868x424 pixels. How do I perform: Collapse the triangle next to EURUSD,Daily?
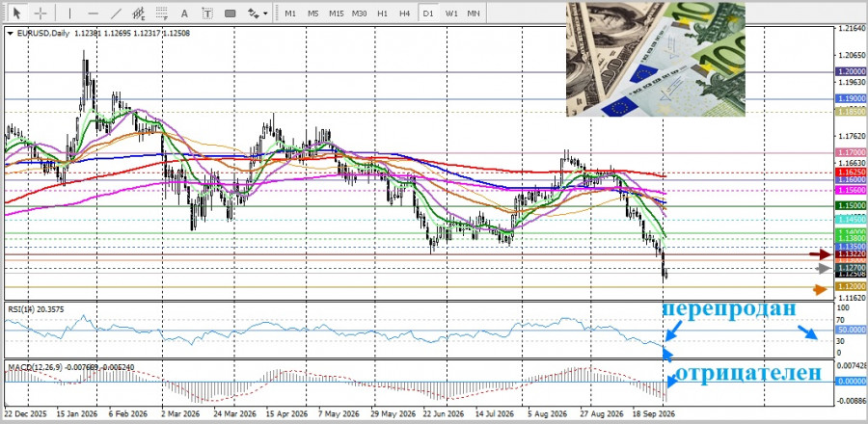[x=10, y=33]
